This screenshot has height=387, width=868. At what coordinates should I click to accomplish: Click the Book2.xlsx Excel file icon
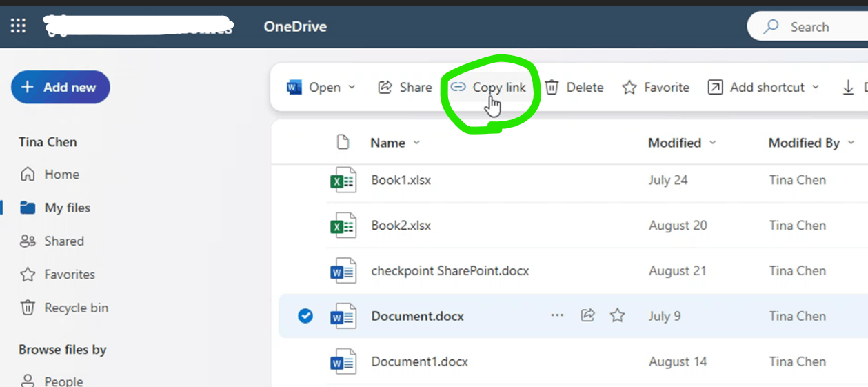click(x=343, y=226)
